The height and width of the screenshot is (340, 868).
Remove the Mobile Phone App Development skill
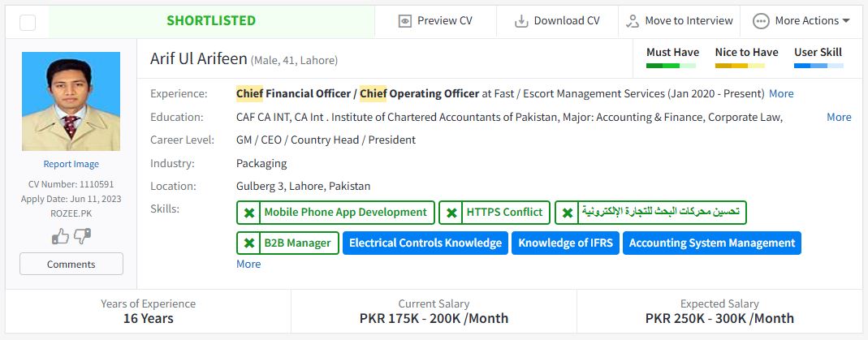coord(248,213)
